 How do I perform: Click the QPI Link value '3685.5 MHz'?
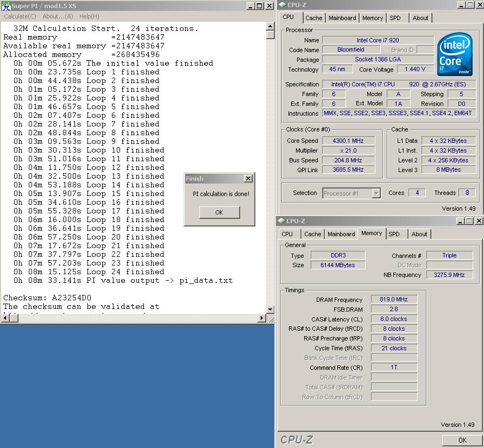[x=348, y=169]
